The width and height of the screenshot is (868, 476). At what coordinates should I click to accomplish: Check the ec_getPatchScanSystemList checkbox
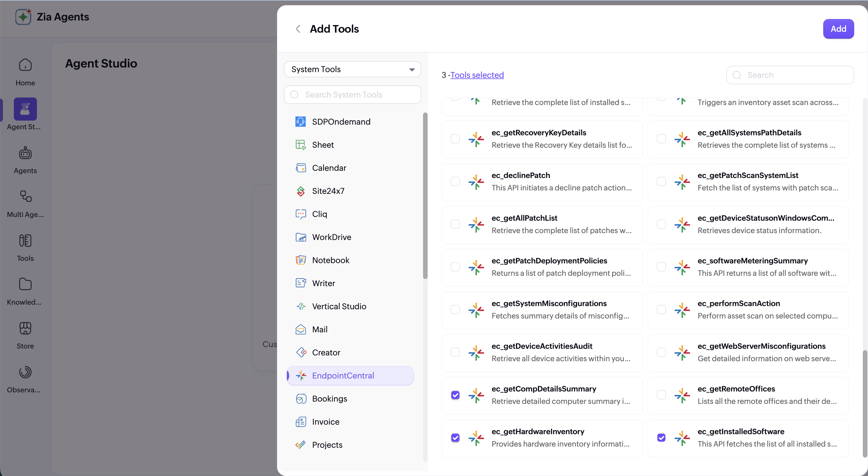pyautogui.click(x=661, y=181)
